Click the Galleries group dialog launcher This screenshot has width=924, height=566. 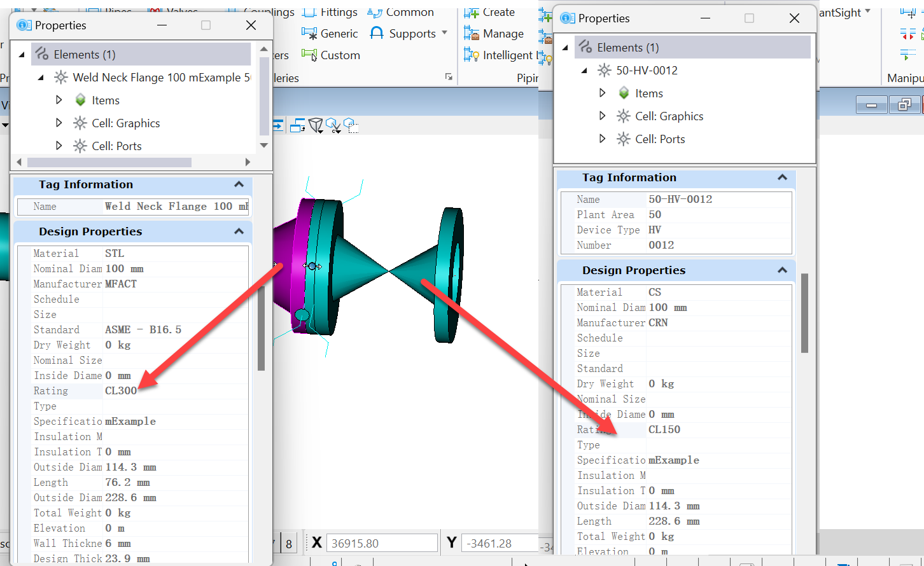click(x=449, y=78)
